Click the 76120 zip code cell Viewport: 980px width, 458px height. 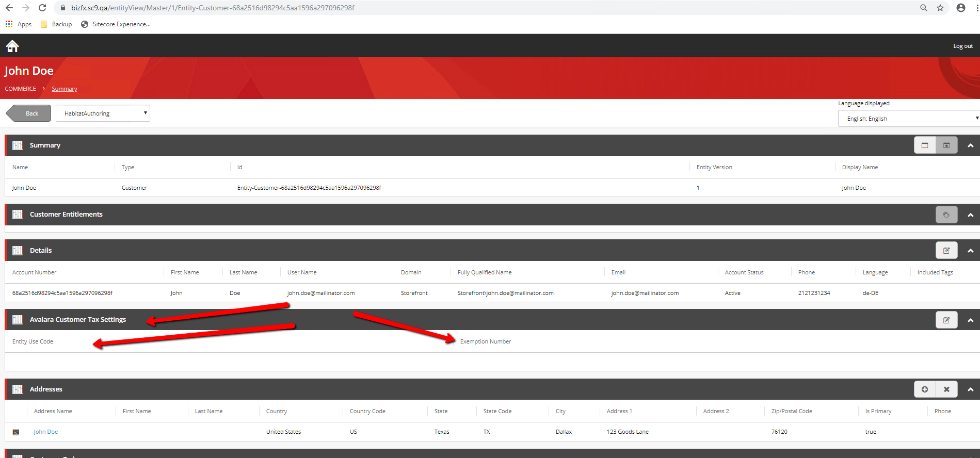click(x=779, y=432)
